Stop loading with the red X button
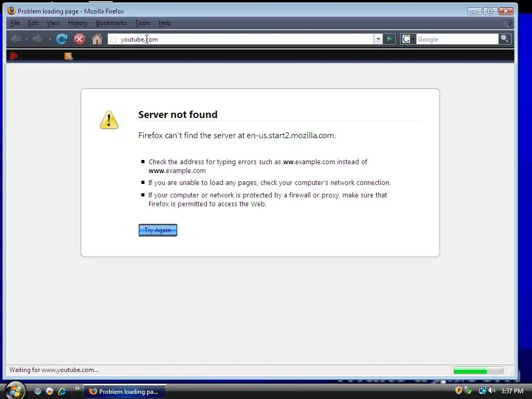The height and width of the screenshot is (399, 532). click(x=79, y=39)
